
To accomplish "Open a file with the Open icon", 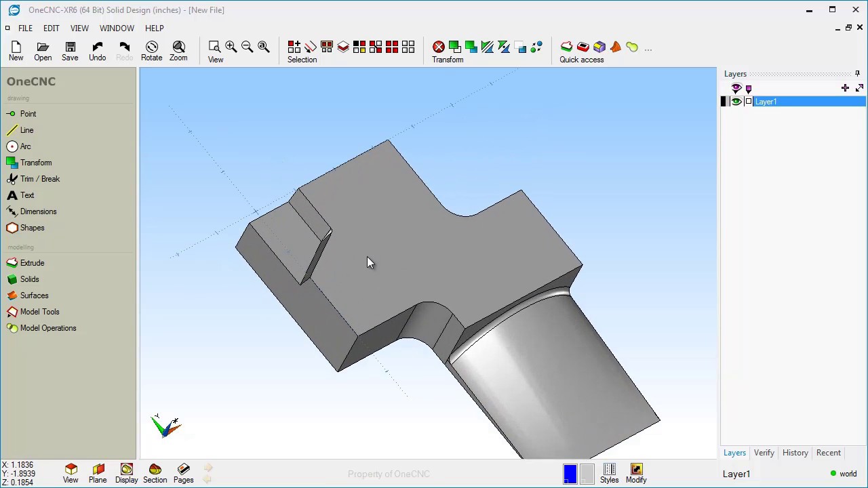I will (43, 51).
